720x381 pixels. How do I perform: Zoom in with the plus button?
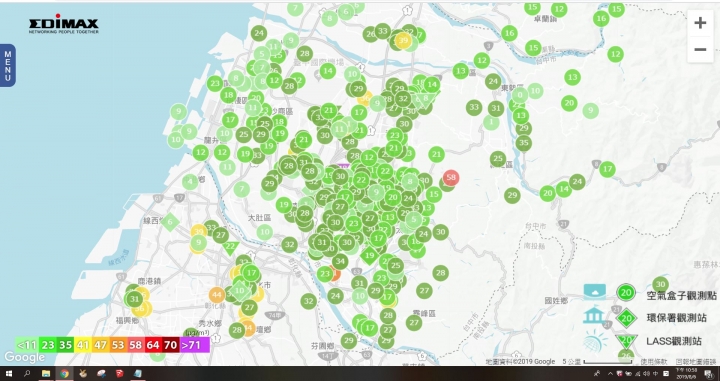pyautogui.click(x=700, y=23)
